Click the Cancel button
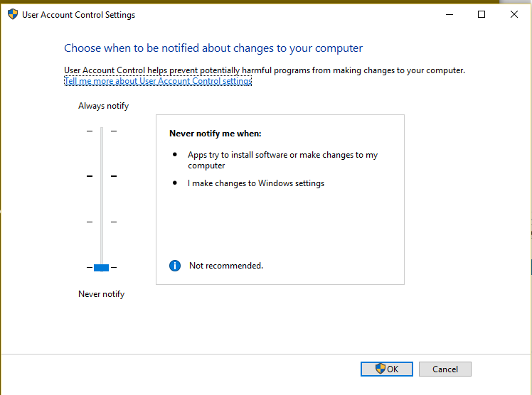 pos(445,369)
